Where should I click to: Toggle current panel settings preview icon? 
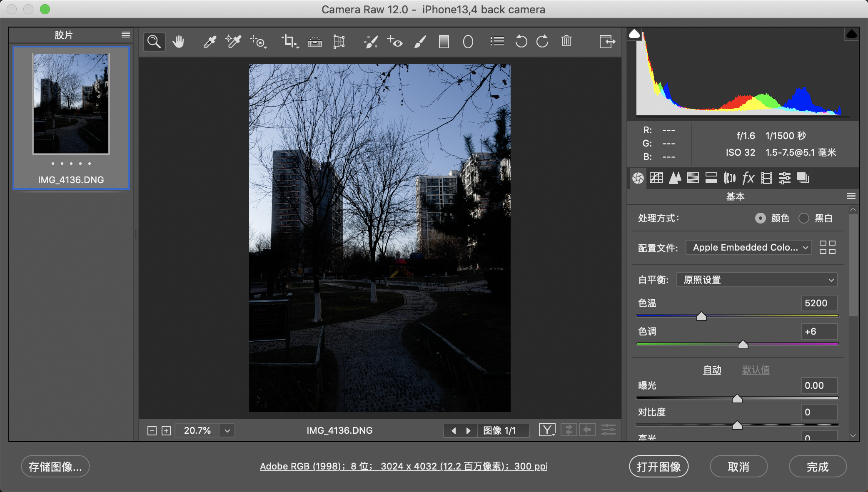tap(608, 430)
